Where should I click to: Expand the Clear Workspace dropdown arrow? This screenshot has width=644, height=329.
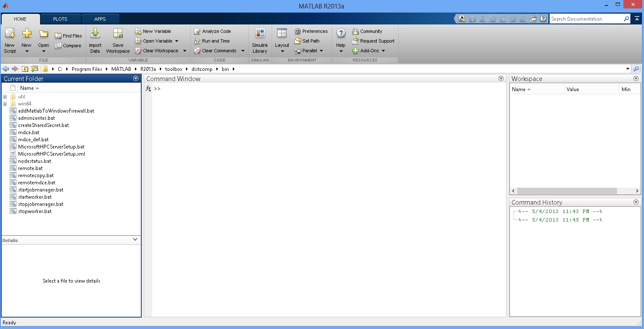click(x=184, y=51)
